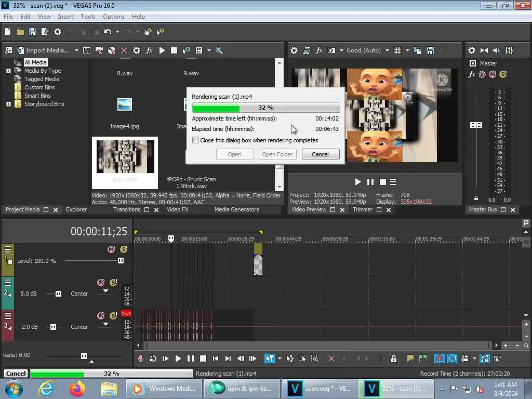Save the project with the floppy icon

tap(33, 32)
